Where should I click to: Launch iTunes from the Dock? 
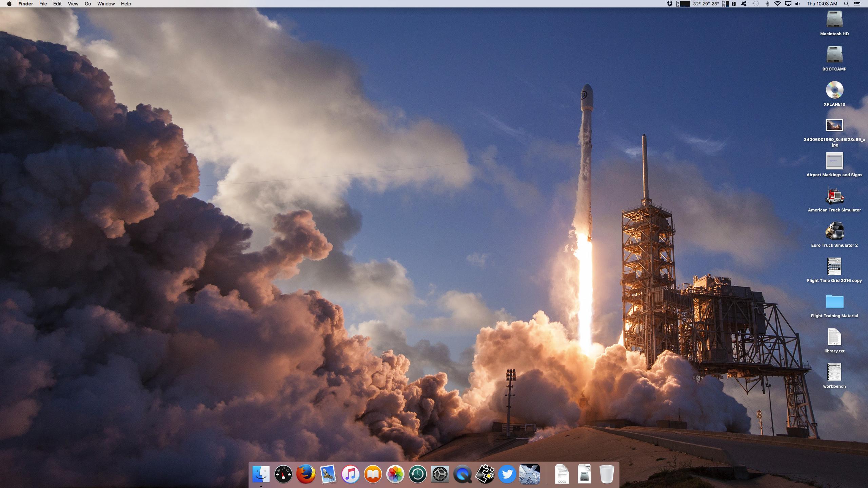pyautogui.click(x=351, y=474)
